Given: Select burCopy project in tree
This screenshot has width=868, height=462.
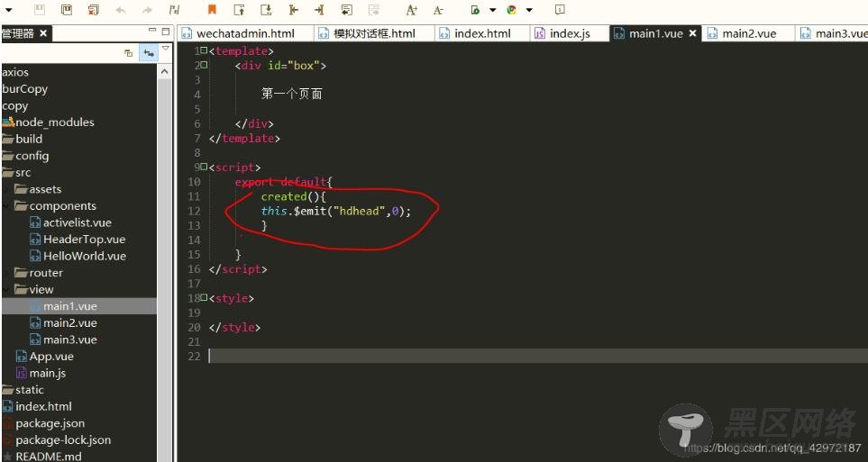Looking at the screenshot, I should (25, 88).
